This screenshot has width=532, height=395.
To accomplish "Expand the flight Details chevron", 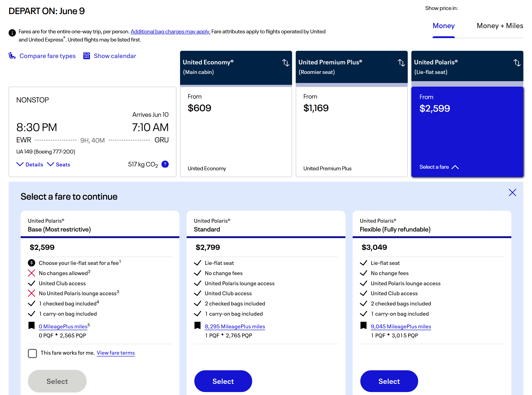I will pos(20,164).
